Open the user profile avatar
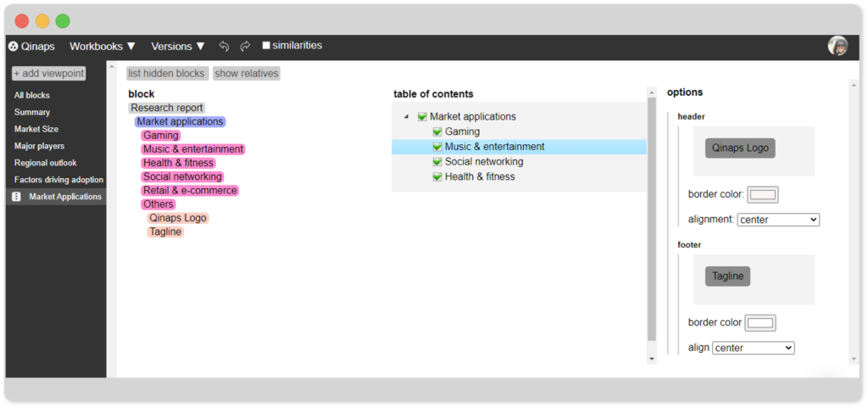 837,46
